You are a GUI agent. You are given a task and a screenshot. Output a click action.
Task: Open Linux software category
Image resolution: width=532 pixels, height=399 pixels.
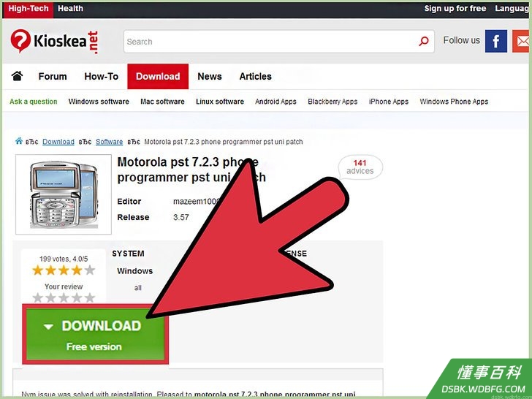(x=220, y=102)
